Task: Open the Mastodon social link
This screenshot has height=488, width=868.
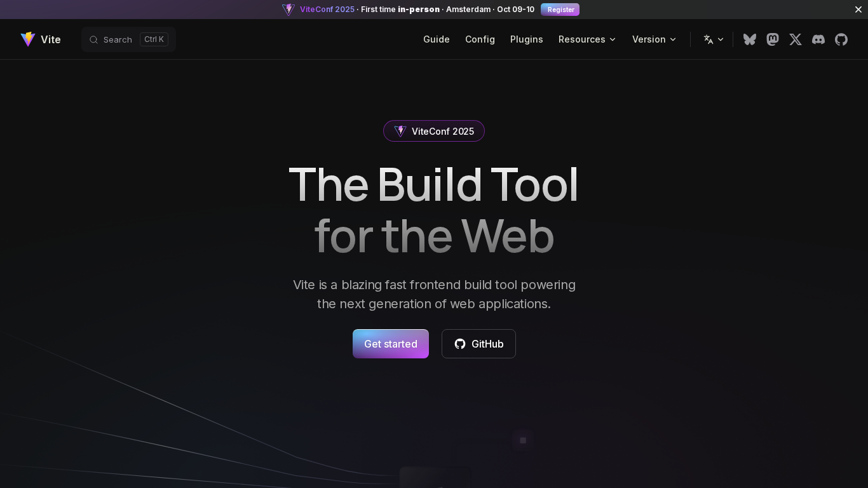Action: tap(773, 39)
